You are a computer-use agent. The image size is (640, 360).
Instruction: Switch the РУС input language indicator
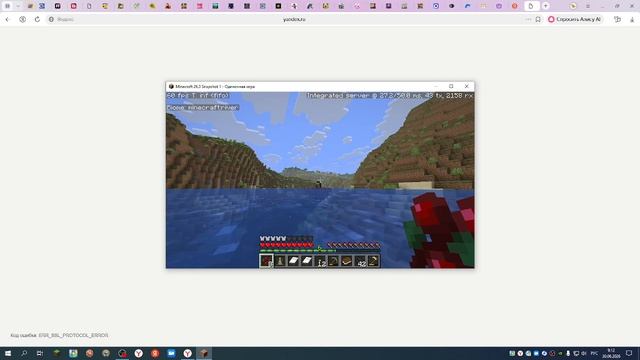click(594, 353)
